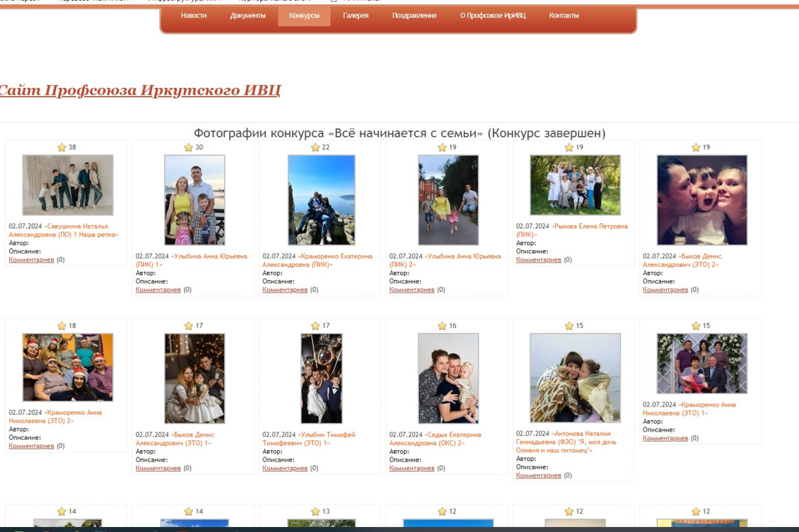This screenshot has width=799, height=532.
Task: View Быков Денис (ЭТО) 2 photo thumbnail
Action: [x=702, y=200]
